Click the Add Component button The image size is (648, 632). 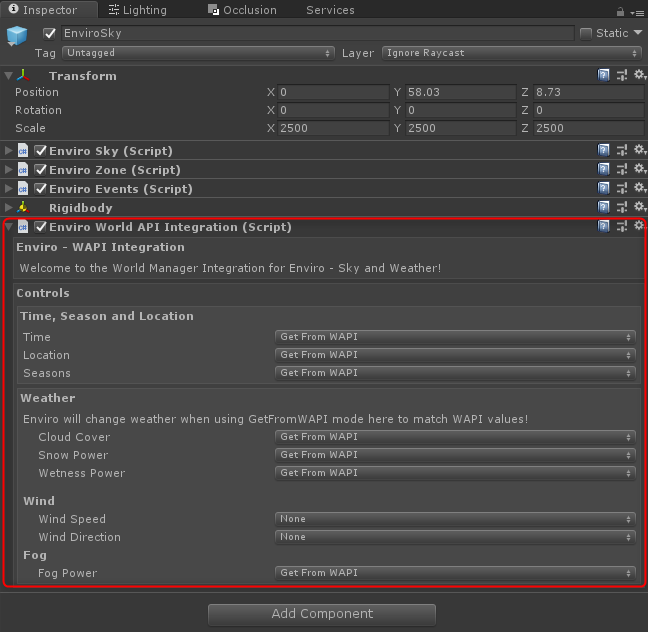click(x=322, y=614)
